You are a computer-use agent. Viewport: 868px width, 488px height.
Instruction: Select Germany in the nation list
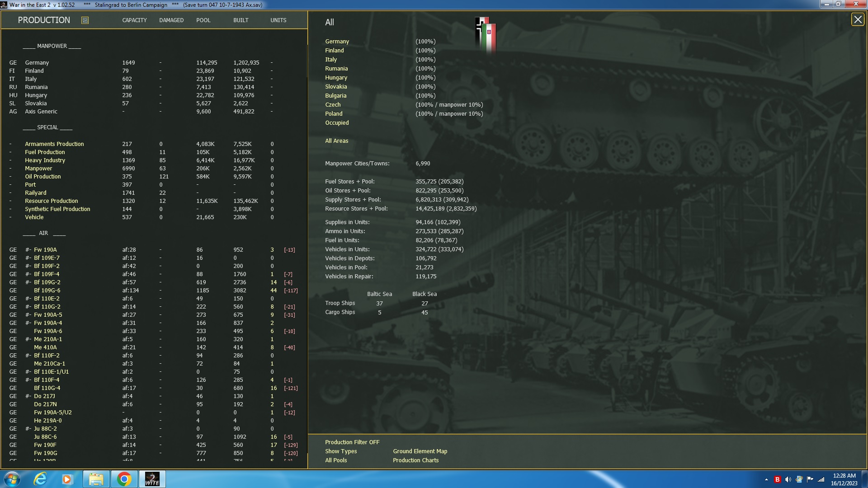337,41
